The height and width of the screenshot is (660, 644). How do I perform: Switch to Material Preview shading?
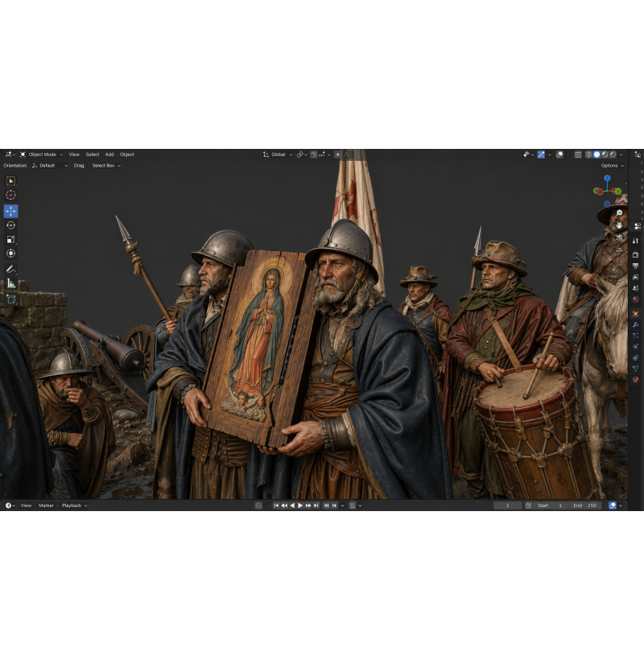(x=605, y=155)
